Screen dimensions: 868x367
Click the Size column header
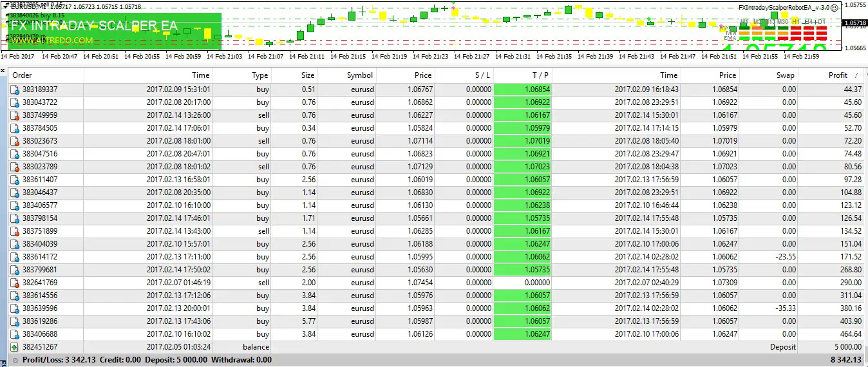pyautogui.click(x=308, y=75)
